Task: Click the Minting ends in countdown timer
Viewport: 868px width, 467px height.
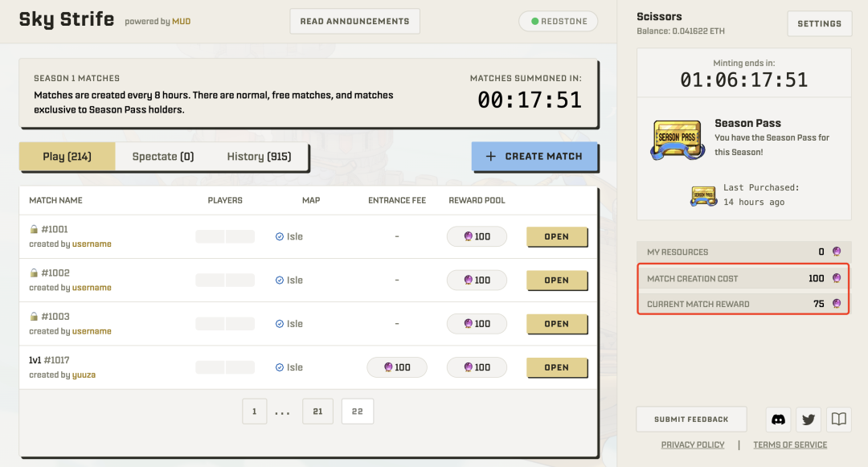Action: point(743,80)
